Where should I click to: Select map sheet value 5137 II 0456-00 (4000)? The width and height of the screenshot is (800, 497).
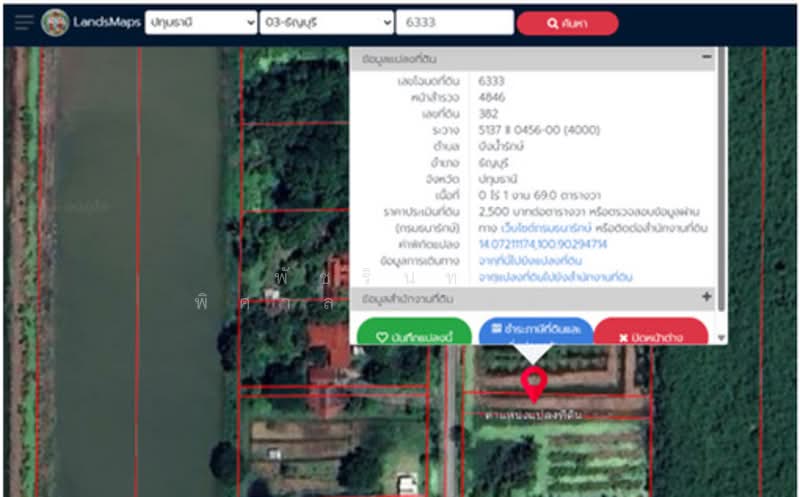tap(539, 130)
